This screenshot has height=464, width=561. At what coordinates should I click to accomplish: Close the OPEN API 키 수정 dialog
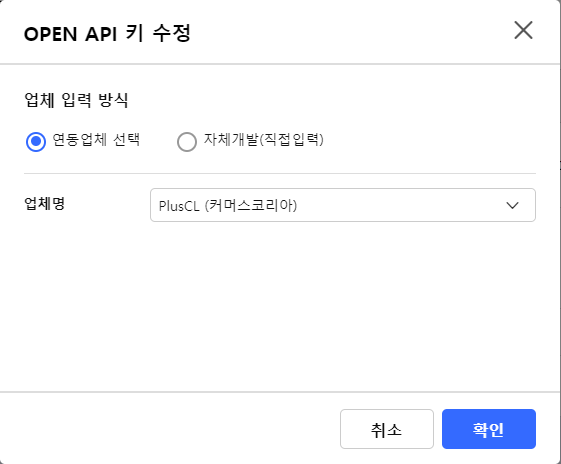pyautogui.click(x=523, y=30)
